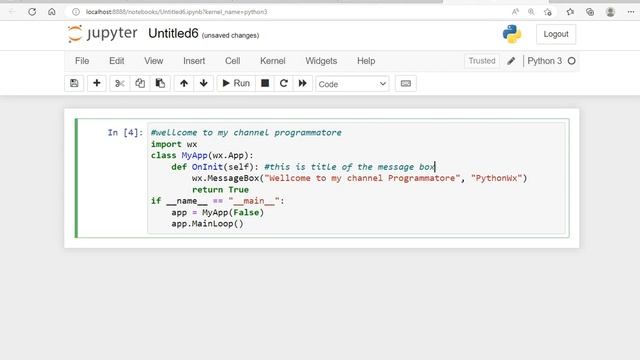
Task: View site information icon in address bar
Action: [x=76, y=12]
